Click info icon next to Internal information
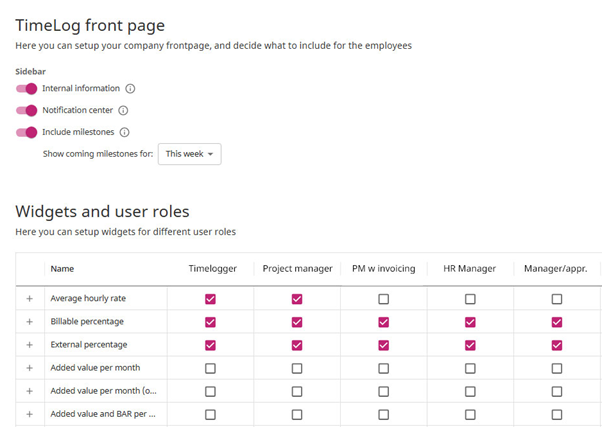Screen dimensions: 602x427 pos(130,89)
